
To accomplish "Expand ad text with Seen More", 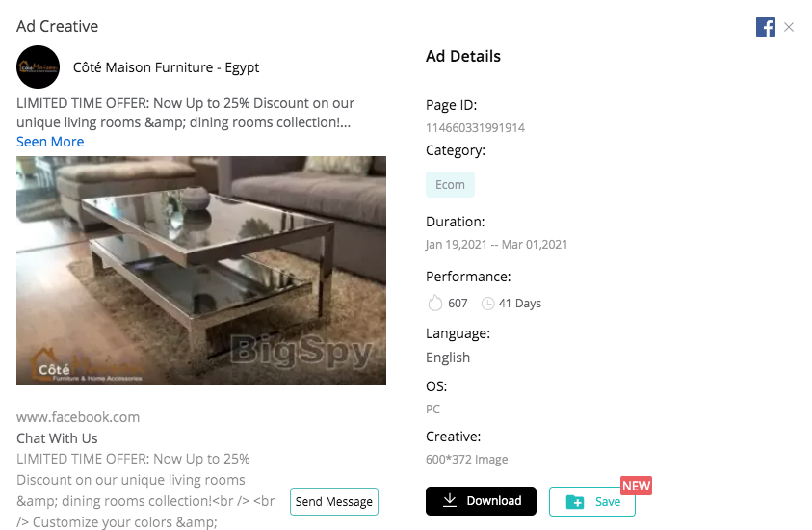I will tap(50, 142).
